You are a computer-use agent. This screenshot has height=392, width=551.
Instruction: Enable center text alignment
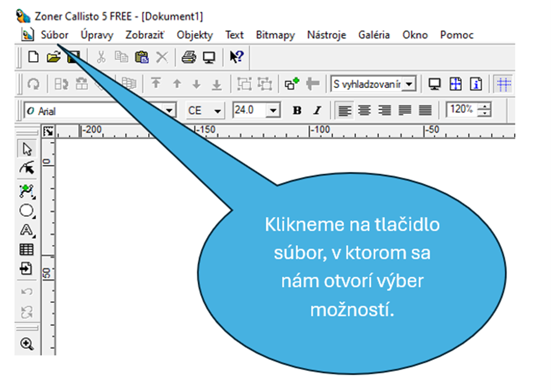tap(364, 110)
